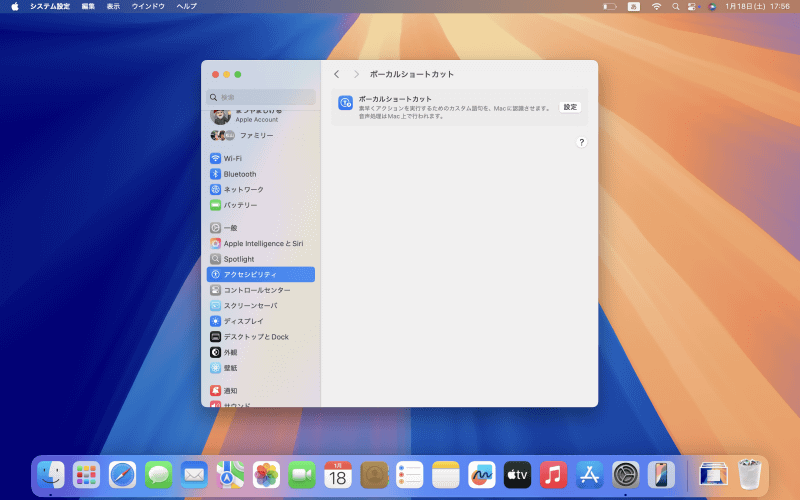Open Spotlight search in menu bar
800x500 pixels.
point(676,6)
